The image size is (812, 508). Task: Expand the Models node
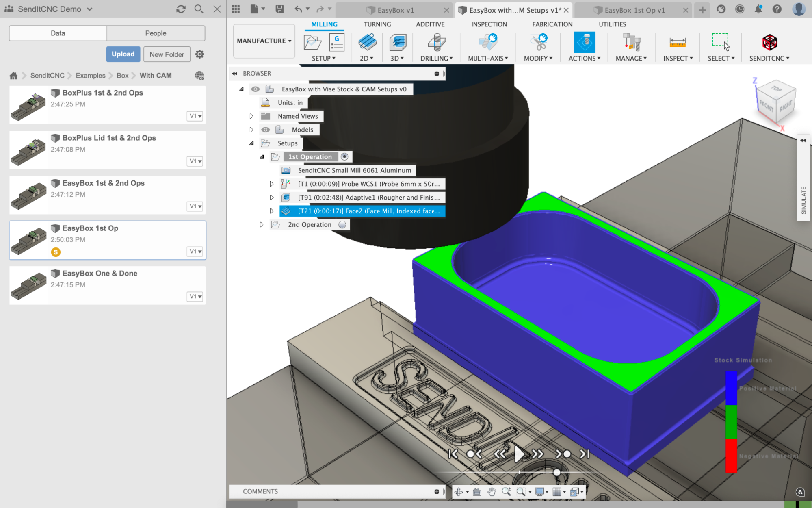click(251, 130)
